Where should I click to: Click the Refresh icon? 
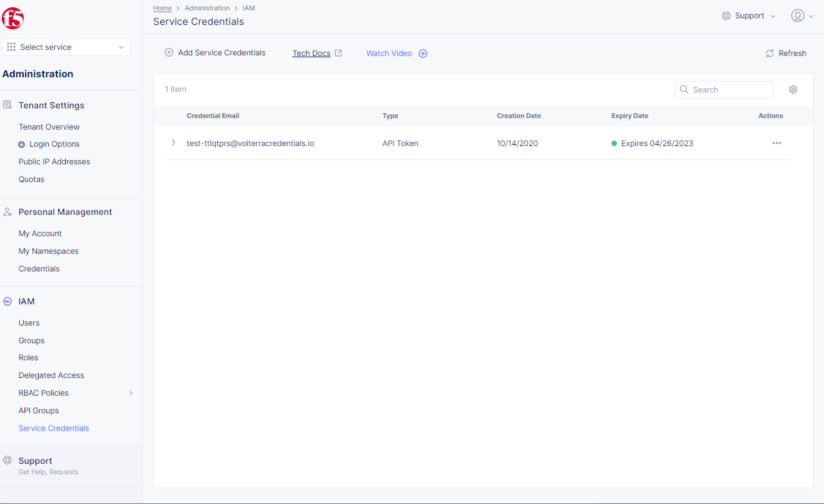[x=769, y=53]
